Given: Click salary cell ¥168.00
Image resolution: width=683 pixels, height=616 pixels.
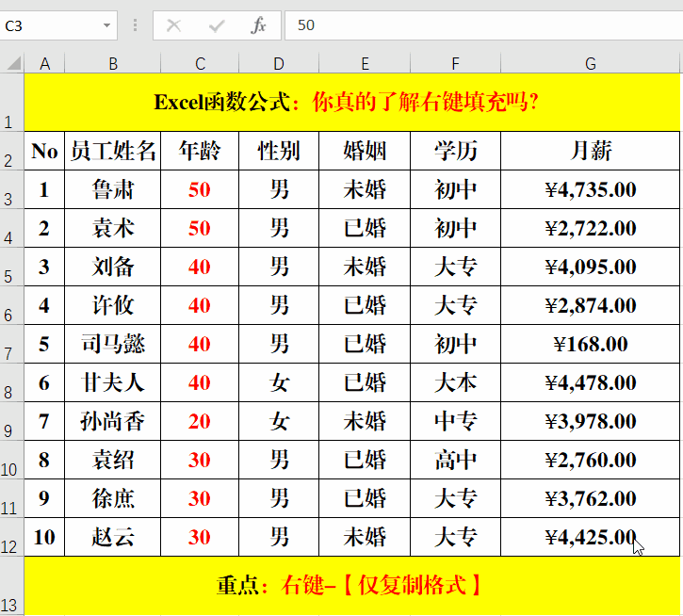Looking at the screenshot, I should (591, 344).
